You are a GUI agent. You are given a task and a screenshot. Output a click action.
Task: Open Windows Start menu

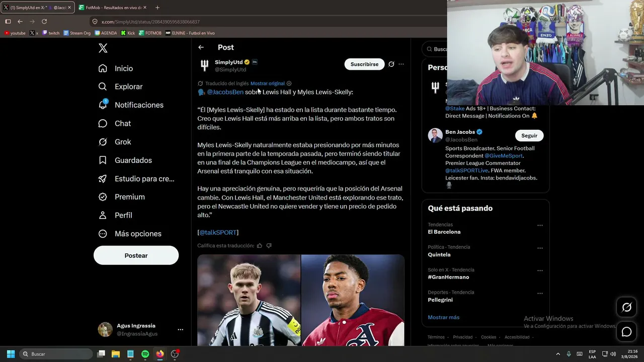[11, 354]
